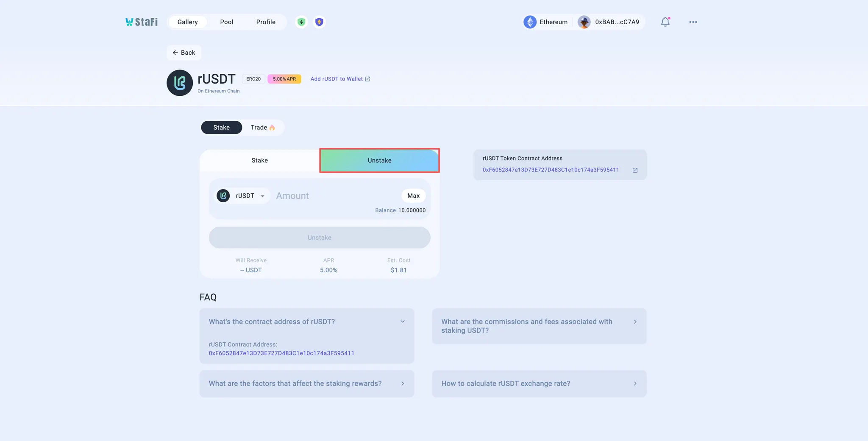Click the StaFi logo

click(142, 22)
